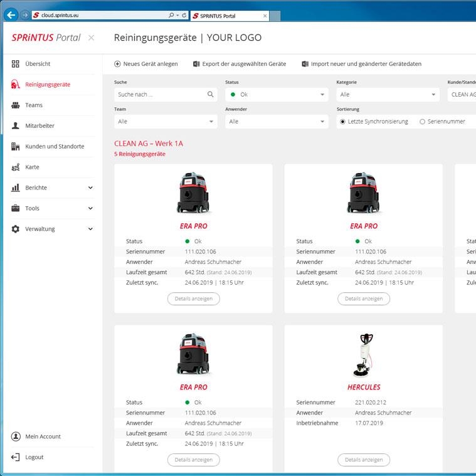
Task: Open Teams menu item
Action: [34, 105]
